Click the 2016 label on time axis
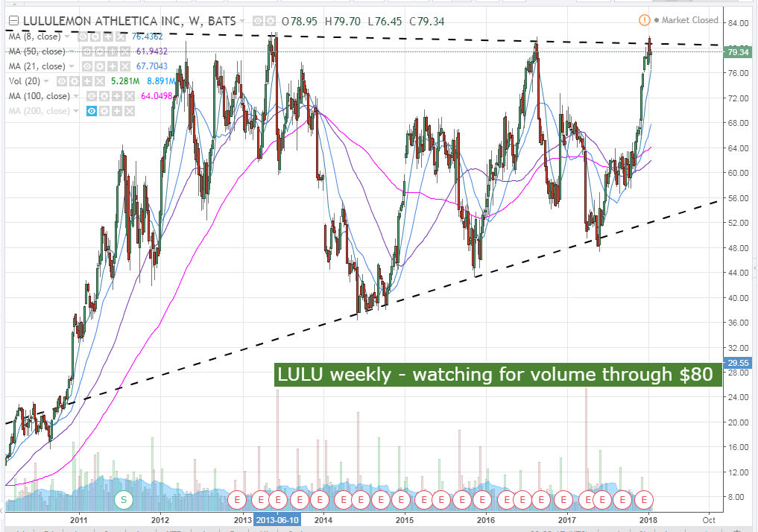 pyautogui.click(x=486, y=520)
